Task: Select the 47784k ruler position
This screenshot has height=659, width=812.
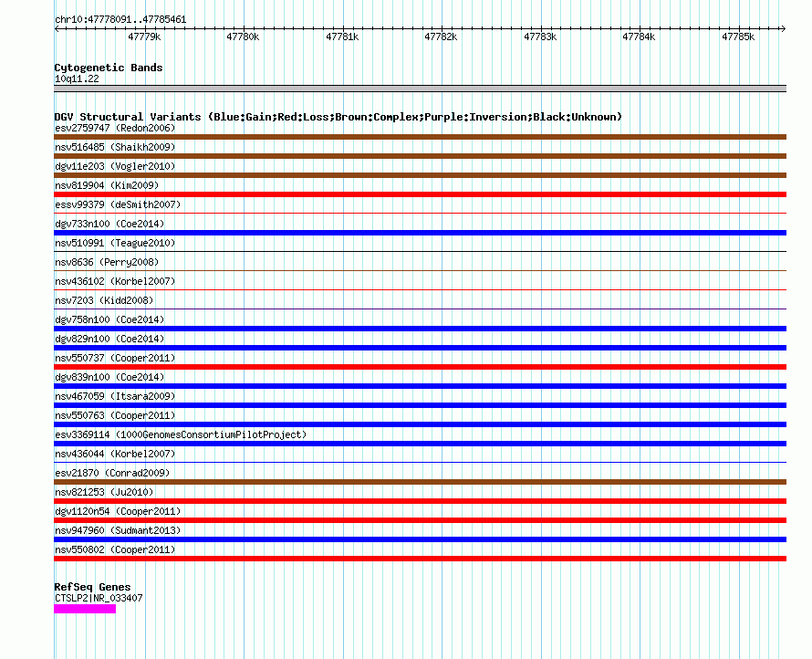Action: [639, 37]
